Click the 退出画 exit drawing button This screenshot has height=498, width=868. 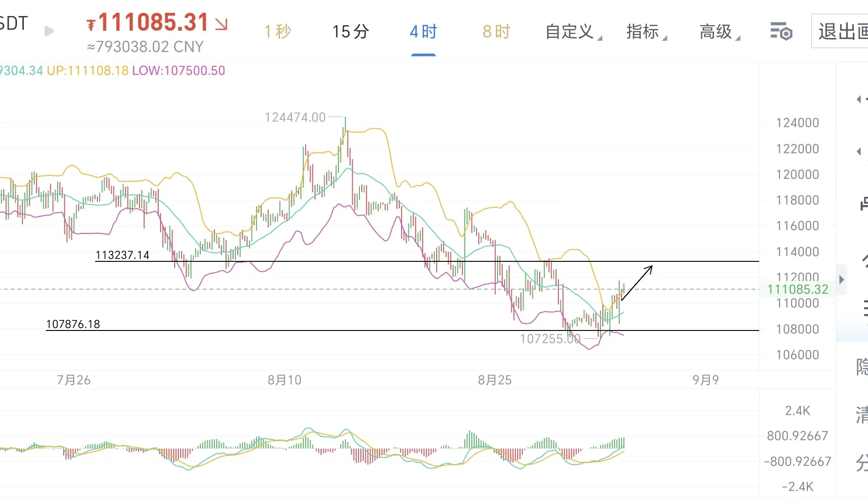click(x=840, y=31)
